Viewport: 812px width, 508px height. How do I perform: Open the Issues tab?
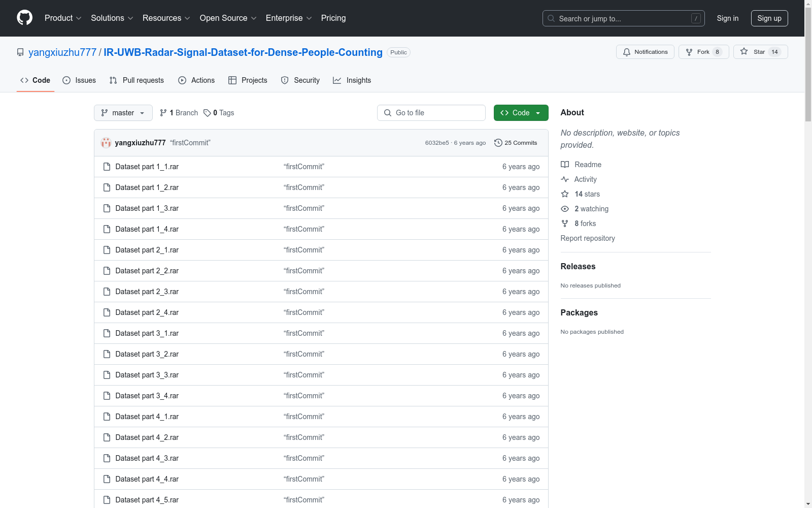pos(79,80)
